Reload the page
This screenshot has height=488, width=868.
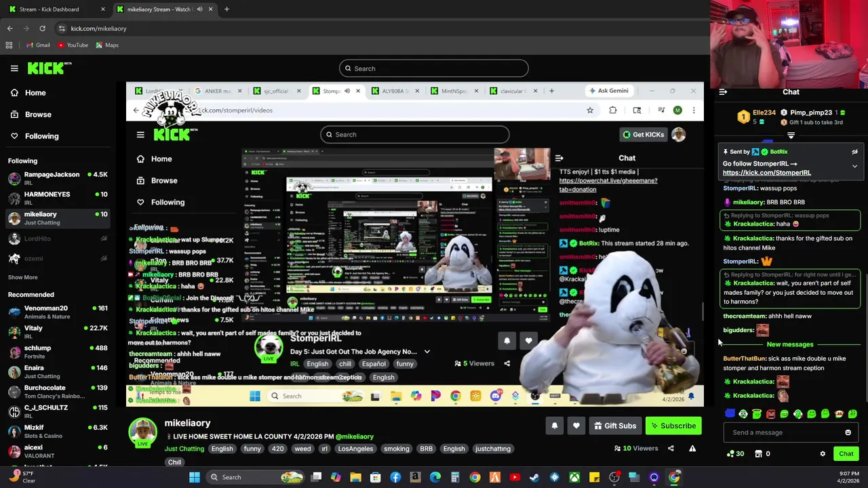42,28
